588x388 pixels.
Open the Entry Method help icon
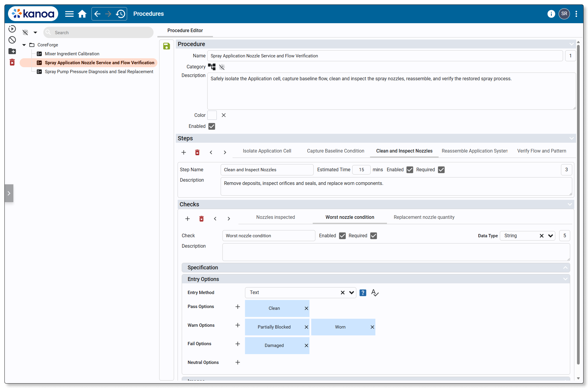(x=363, y=293)
